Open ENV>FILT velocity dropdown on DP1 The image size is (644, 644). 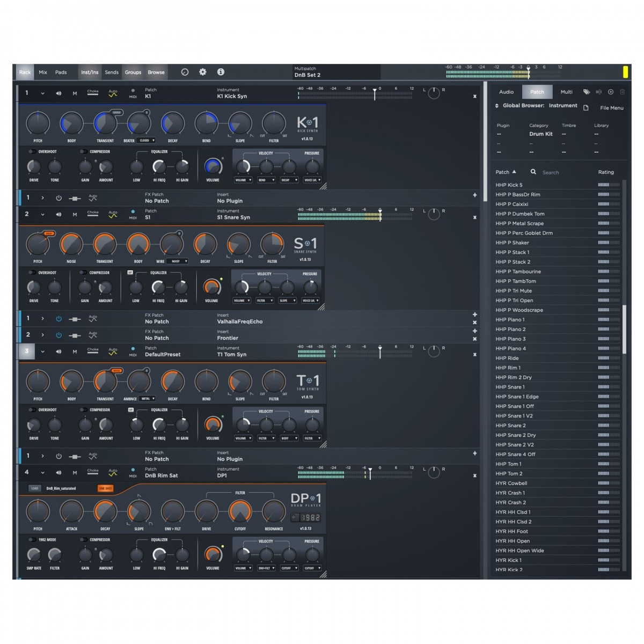tap(266, 568)
